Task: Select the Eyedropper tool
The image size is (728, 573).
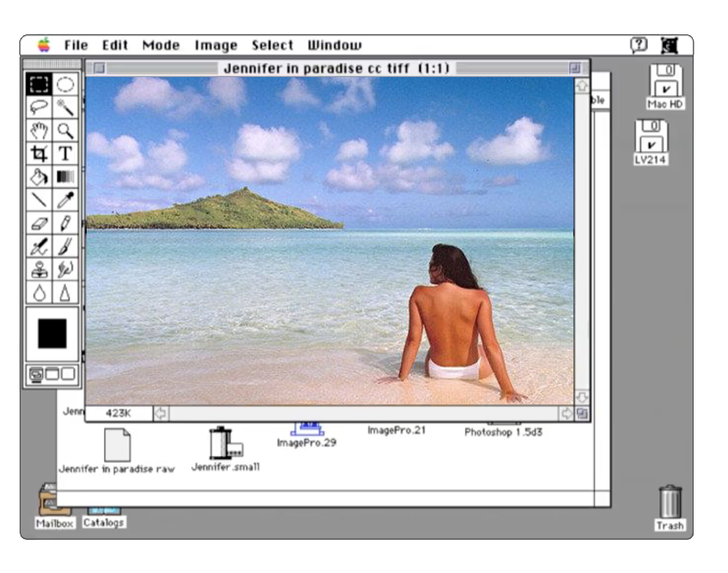Action: [65, 200]
